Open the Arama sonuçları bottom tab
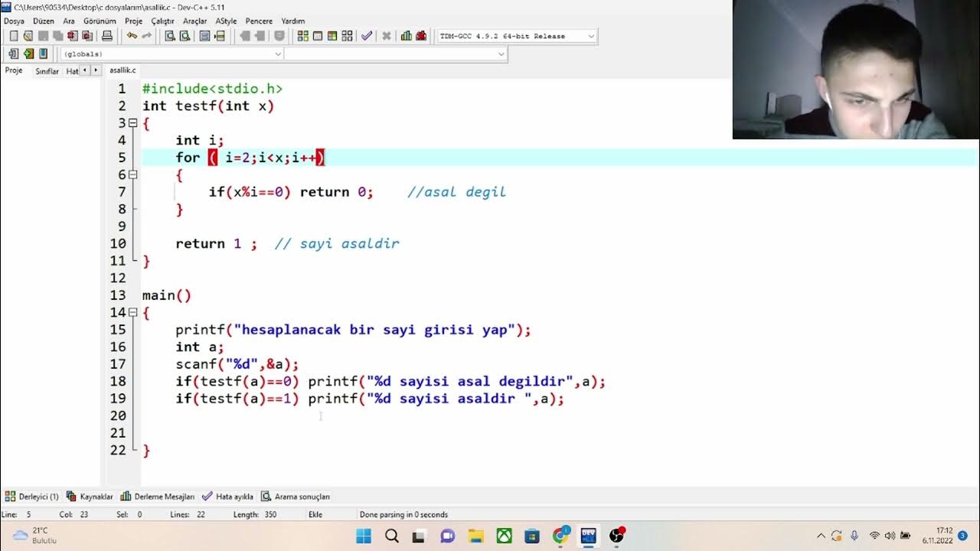The height and width of the screenshot is (551, 980). (x=296, y=497)
